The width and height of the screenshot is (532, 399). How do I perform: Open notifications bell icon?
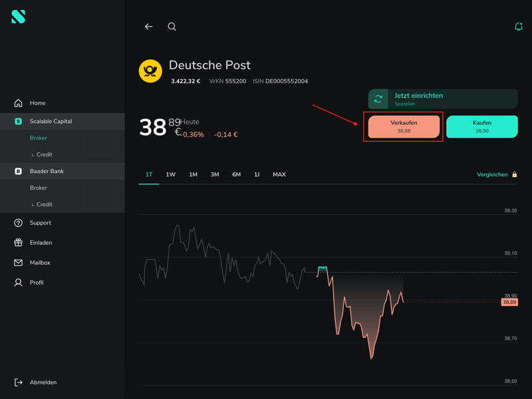[519, 27]
